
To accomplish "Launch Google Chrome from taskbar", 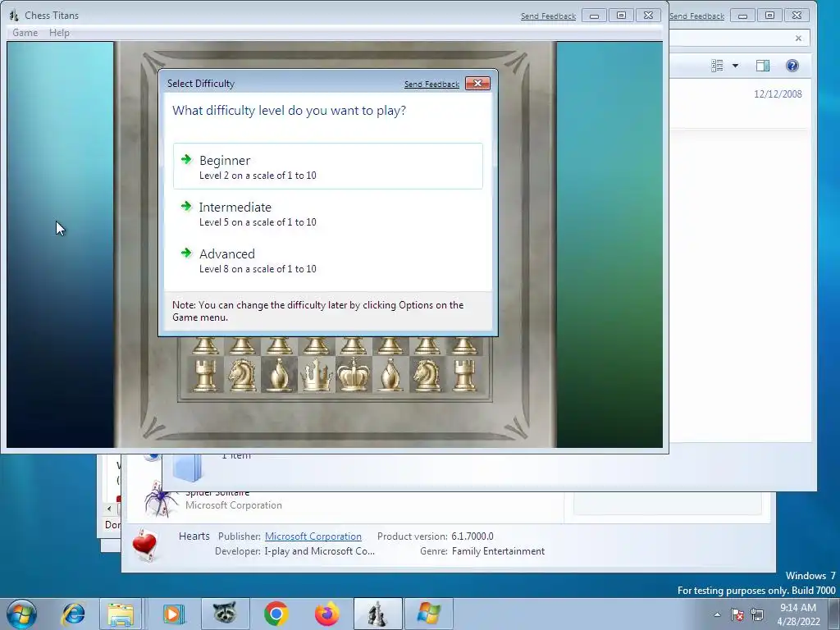I will (276, 614).
